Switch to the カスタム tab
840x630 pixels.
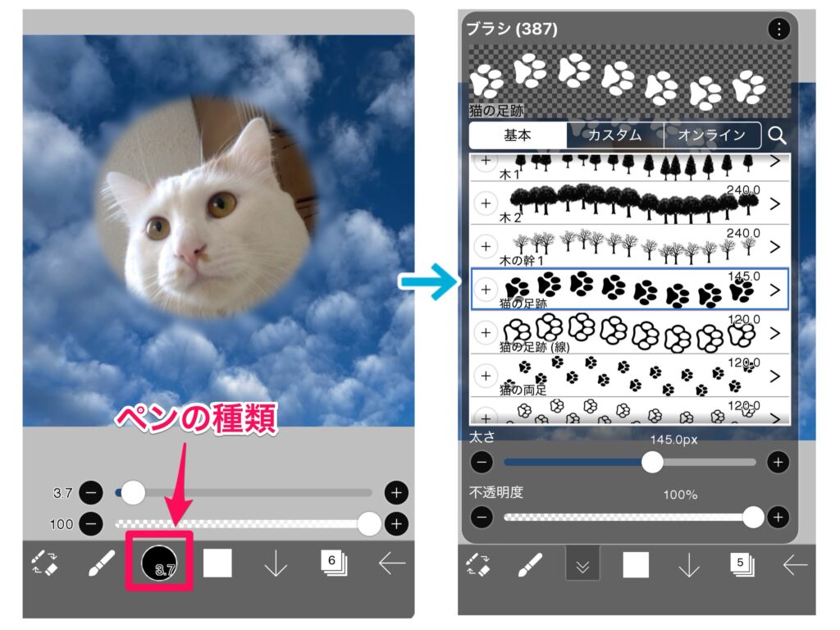[x=614, y=135]
